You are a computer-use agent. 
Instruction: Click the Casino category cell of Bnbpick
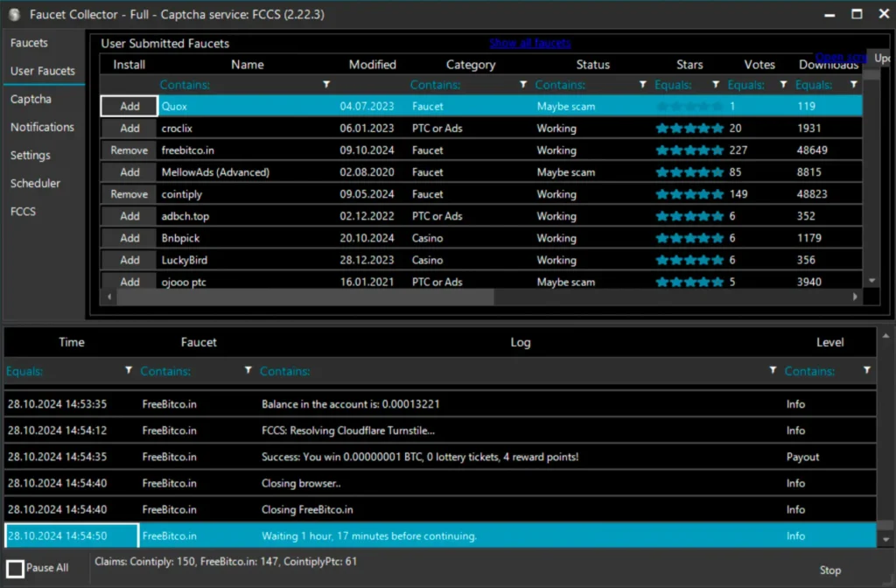click(x=427, y=238)
